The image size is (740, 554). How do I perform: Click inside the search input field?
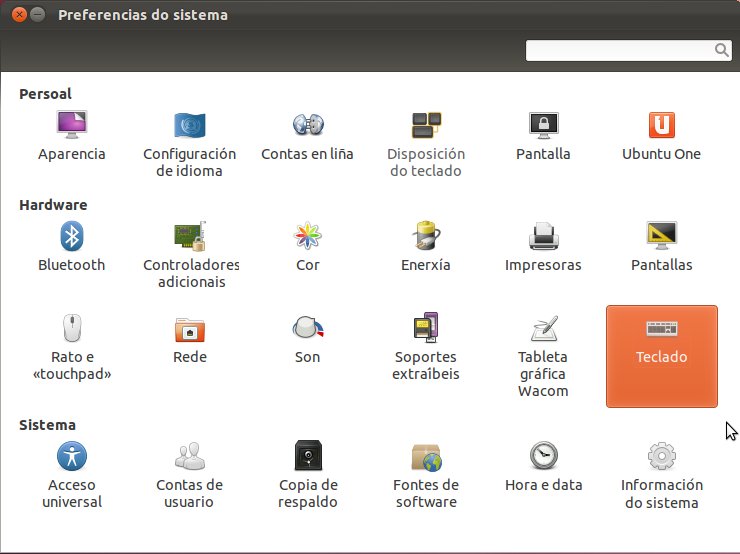click(x=629, y=50)
